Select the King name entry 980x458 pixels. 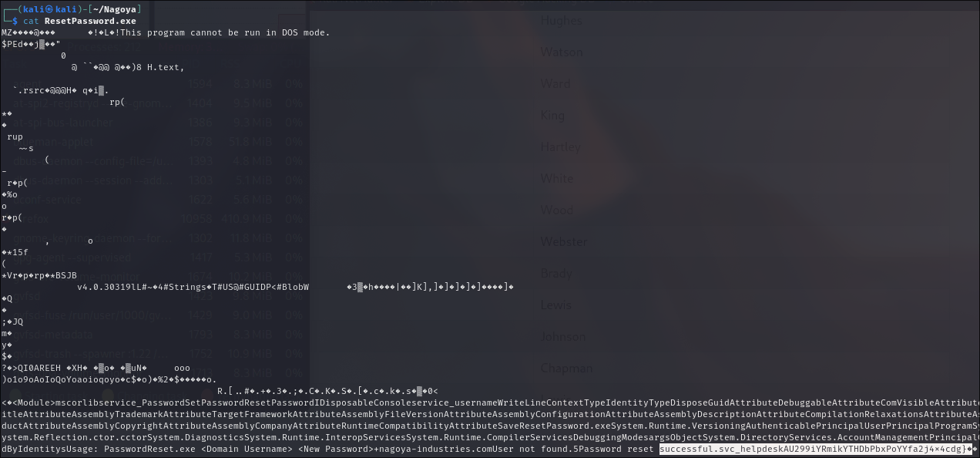click(x=553, y=115)
